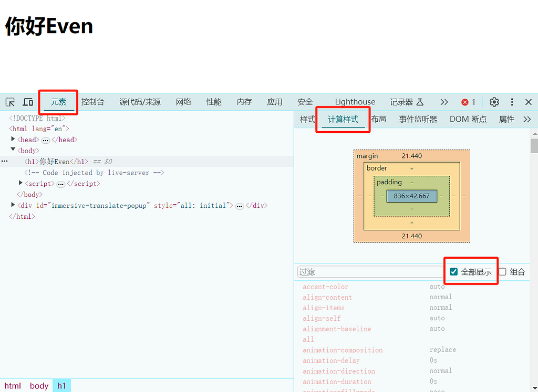Click the accent-color property

point(325,287)
